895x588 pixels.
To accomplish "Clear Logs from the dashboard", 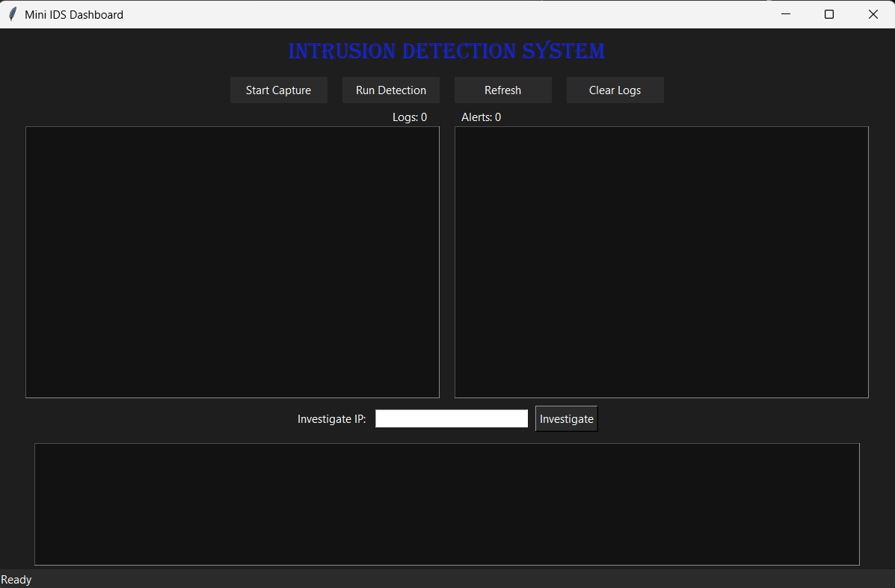I will click(615, 90).
